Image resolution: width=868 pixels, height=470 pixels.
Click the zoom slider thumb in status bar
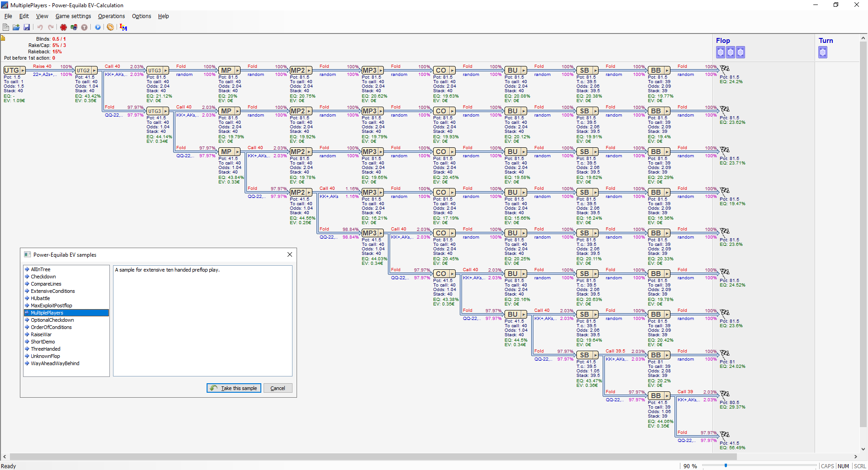[x=726, y=465]
